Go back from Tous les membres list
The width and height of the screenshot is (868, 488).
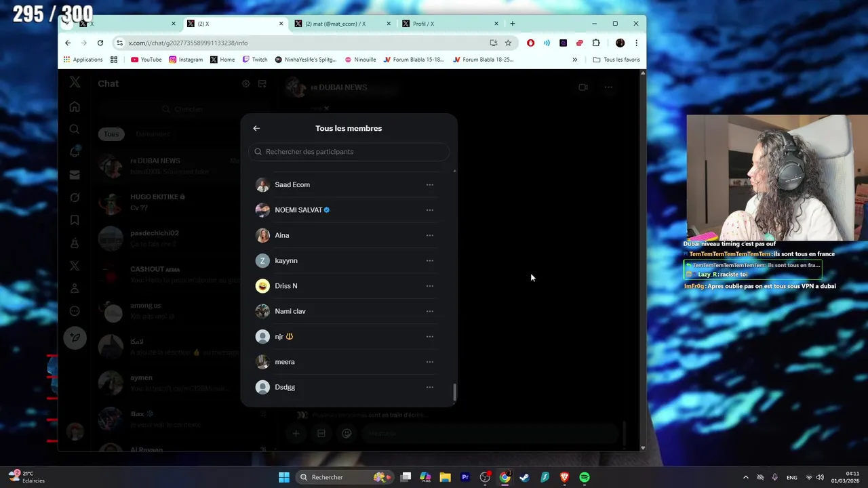tap(256, 128)
